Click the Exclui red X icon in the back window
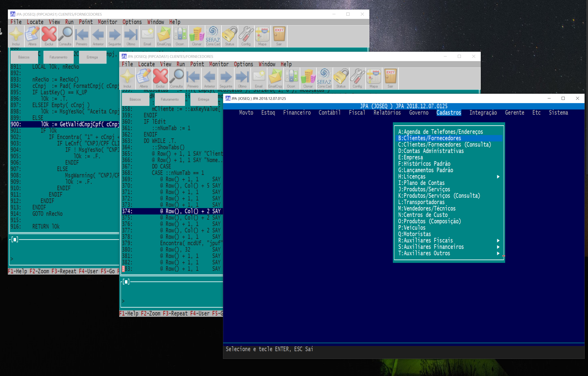The image size is (588, 376). [49, 36]
